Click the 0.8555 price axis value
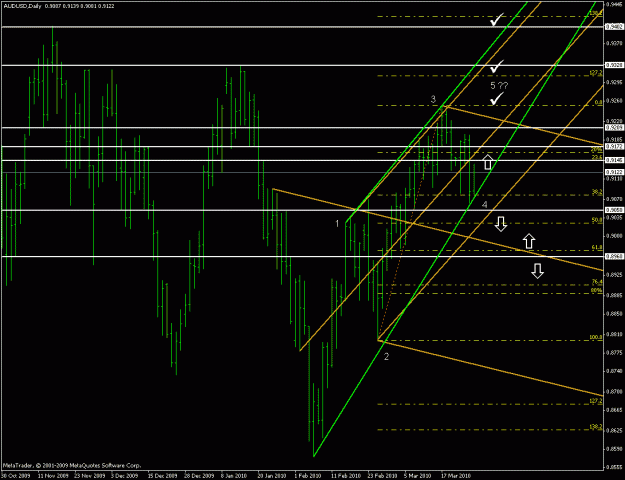The height and width of the screenshot is (480, 625). click(x=613, y=467)
